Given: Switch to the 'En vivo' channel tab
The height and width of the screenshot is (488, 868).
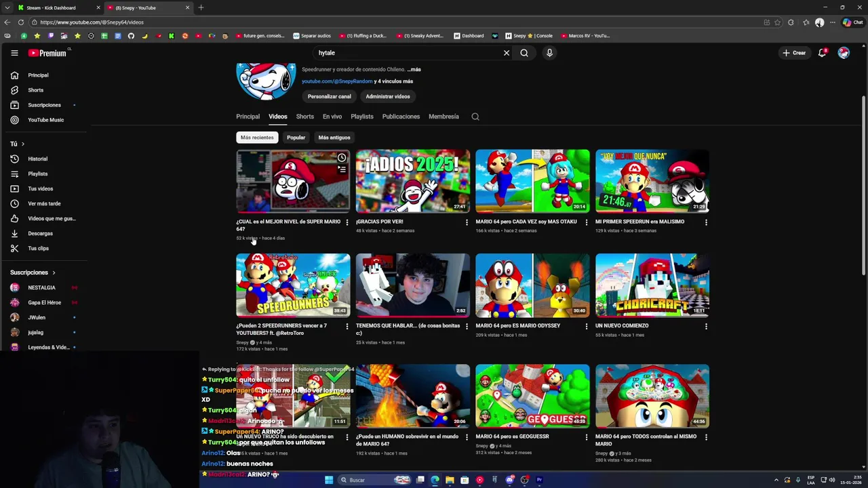Looking at the screenshot, I should pyautogui.click(x=332, y=117).
